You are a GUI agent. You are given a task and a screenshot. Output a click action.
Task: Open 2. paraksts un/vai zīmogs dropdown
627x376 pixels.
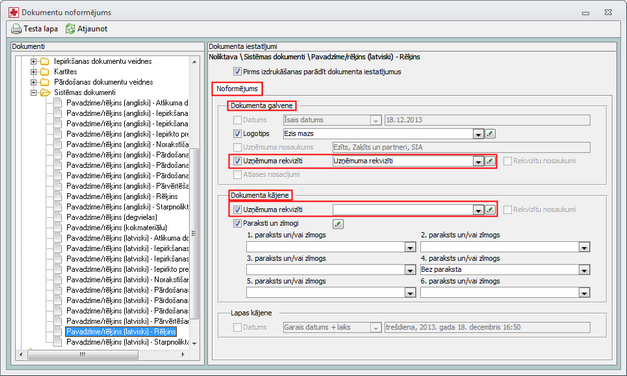tap(584, 247)
